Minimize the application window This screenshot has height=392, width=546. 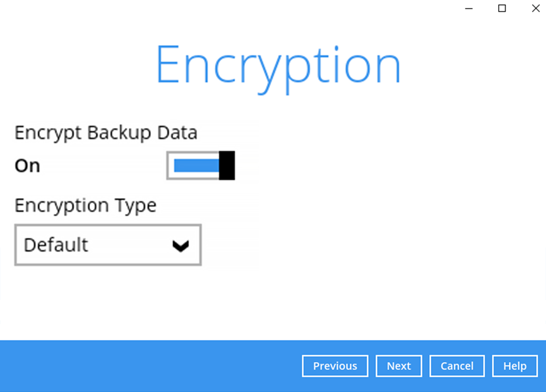[x=468, y=8]
